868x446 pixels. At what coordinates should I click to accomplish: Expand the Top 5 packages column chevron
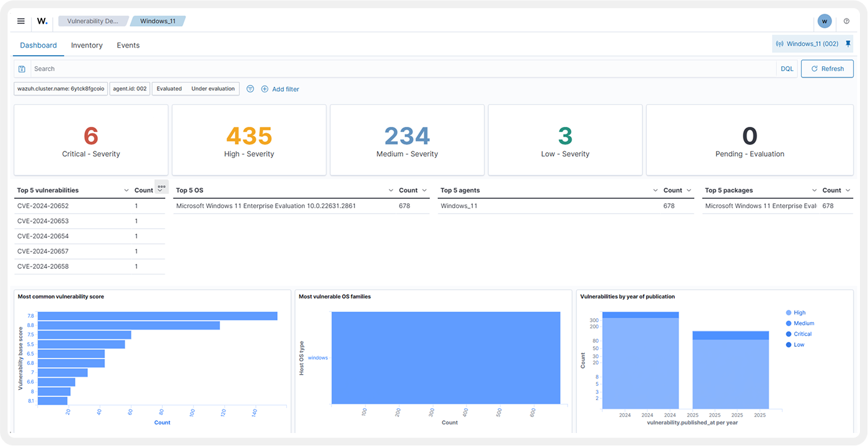pos(815,190)
